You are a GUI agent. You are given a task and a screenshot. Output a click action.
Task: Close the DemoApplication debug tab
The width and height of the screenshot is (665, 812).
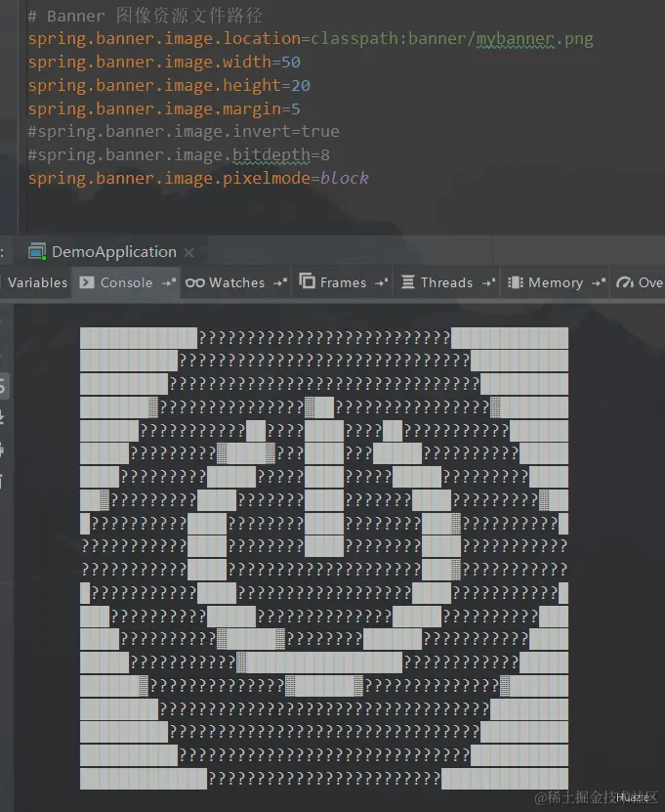[x=188, y=253]
